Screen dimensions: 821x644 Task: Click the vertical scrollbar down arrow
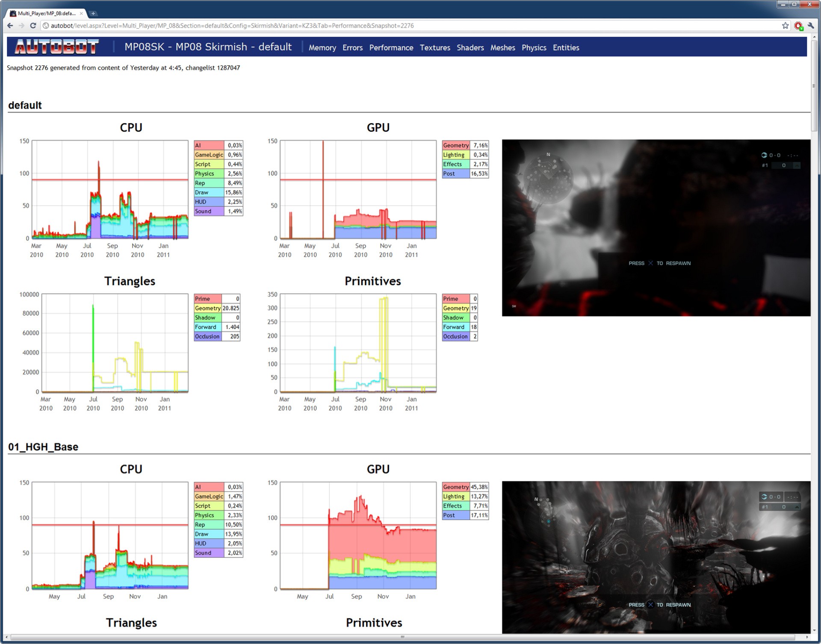[x=814, y=631]
